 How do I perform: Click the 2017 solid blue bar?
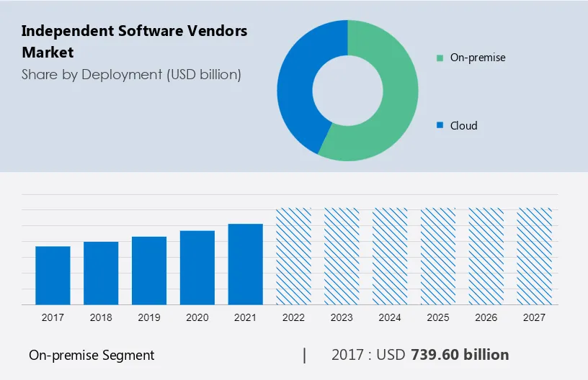[53, 276]
